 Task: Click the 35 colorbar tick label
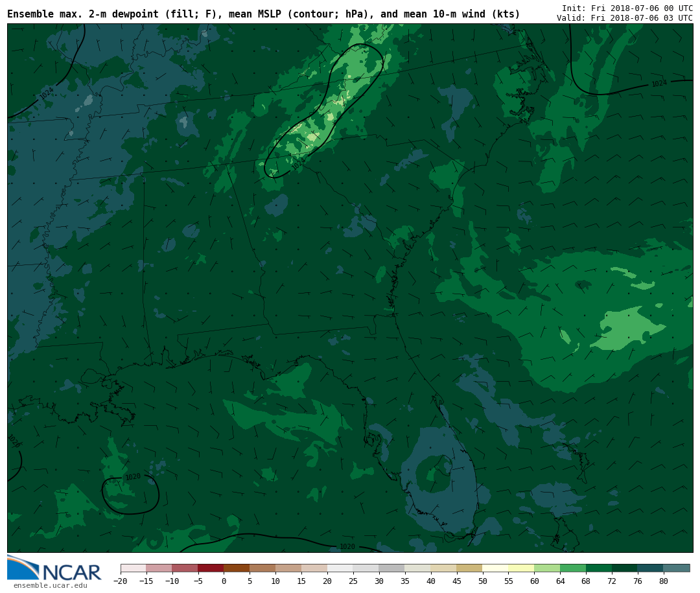(x=405, y=581)
